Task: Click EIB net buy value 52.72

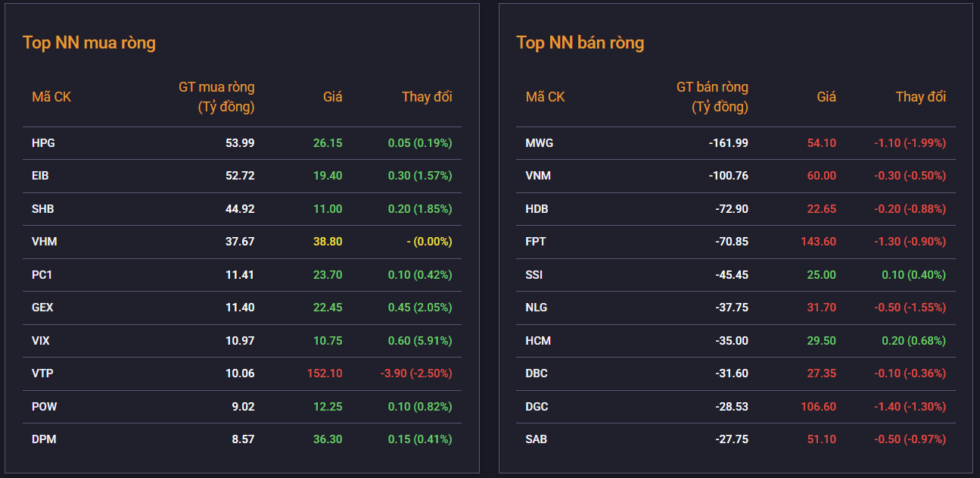Action: (240, 176)
